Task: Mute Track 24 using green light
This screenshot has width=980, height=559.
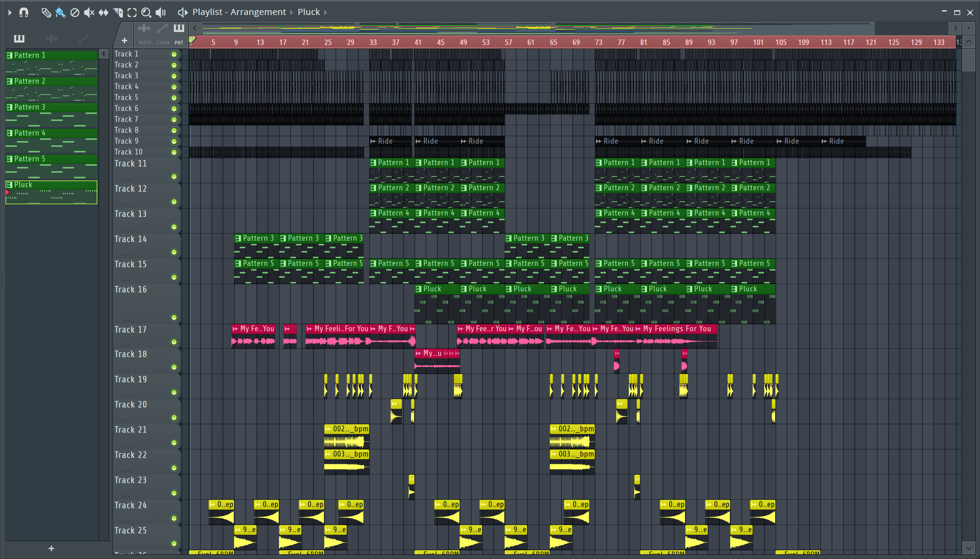Action: tap(174, 518)
